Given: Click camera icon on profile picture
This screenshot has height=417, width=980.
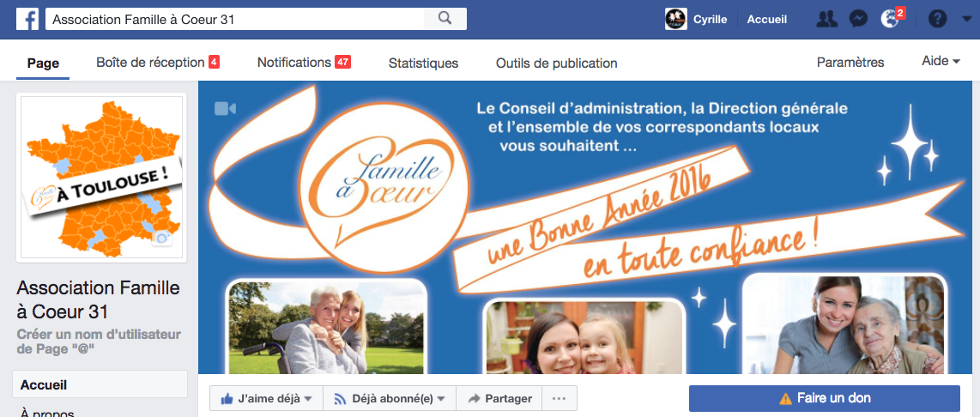Looking at the screenshot, I should point(162,239).
